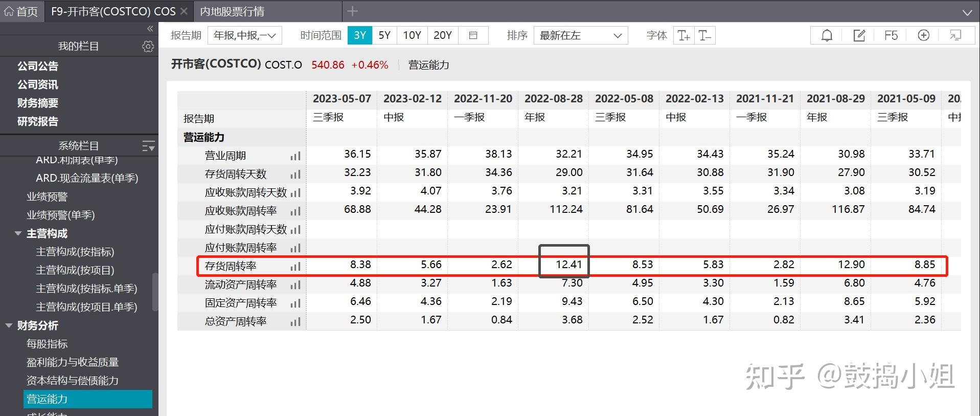Open 系统栏目 filter menu icon
The height and width of the screenshot is (416, 980).
(x=148, y=146)
